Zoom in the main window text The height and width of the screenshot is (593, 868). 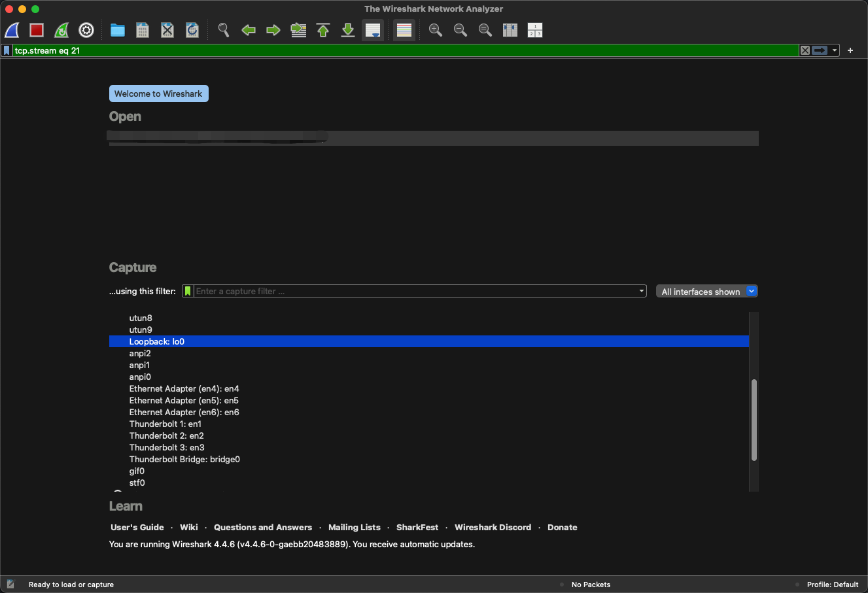[436, 30]
